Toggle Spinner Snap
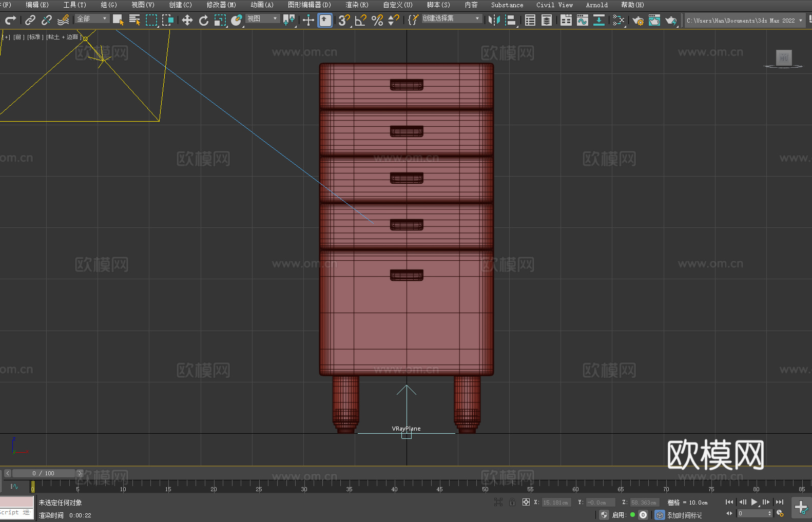This screenshot has height=522, width=812. tap(394, 20)
